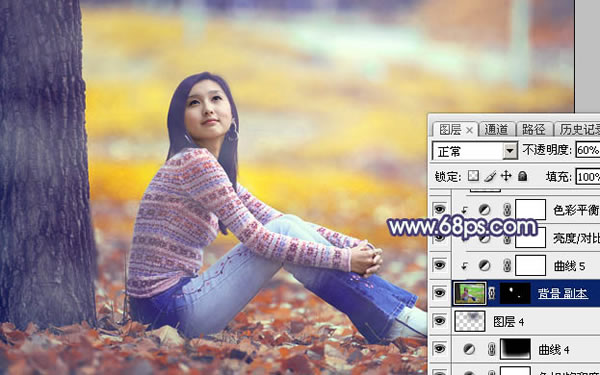
Task: Close the 图层 tab with its X
Action: [470, 131]
